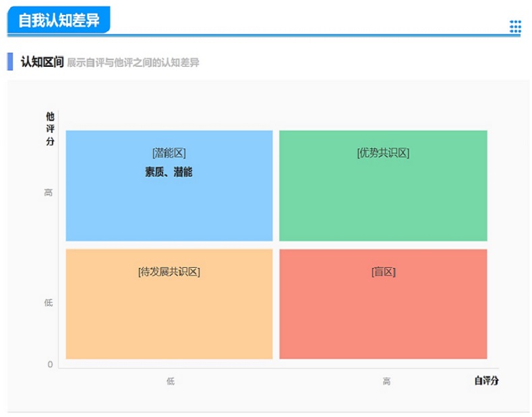Select the 自我认知差异 title tab

coord(59,20)
